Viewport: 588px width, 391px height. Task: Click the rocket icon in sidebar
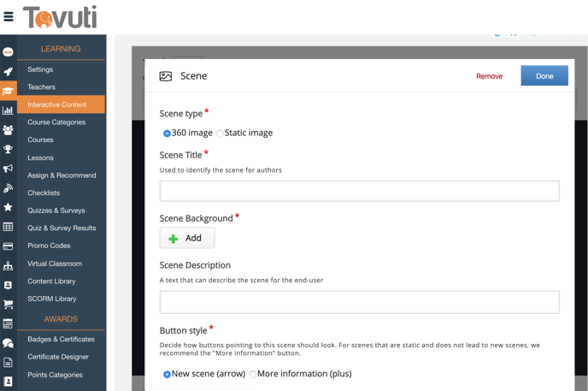click(x=8, y=72)
